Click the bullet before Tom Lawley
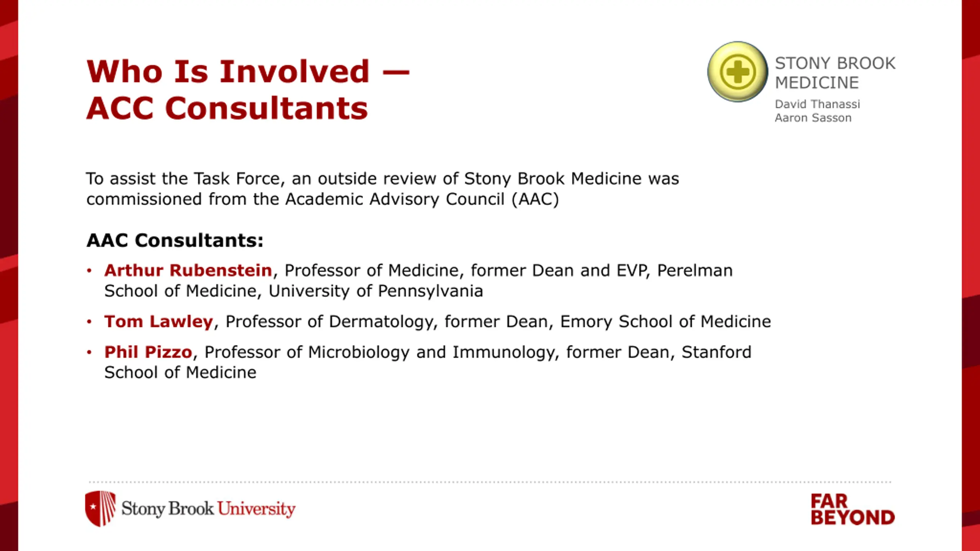Screen dimensions: 980x551 tap(89, 322)
